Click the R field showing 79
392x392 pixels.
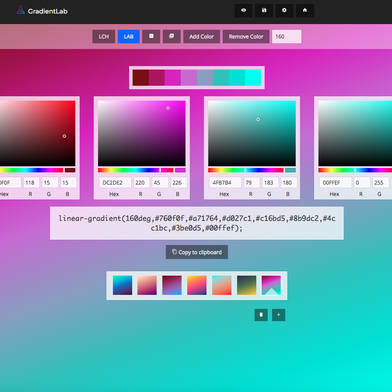(252, 183)
